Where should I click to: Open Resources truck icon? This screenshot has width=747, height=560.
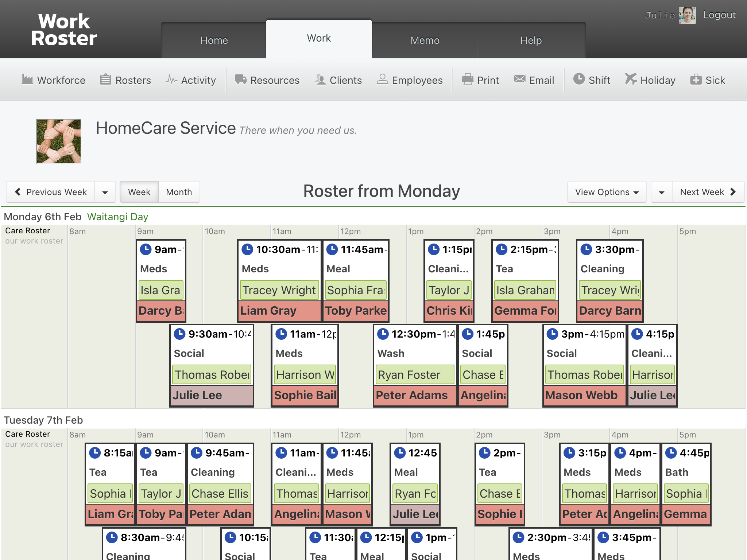[241, 79]
